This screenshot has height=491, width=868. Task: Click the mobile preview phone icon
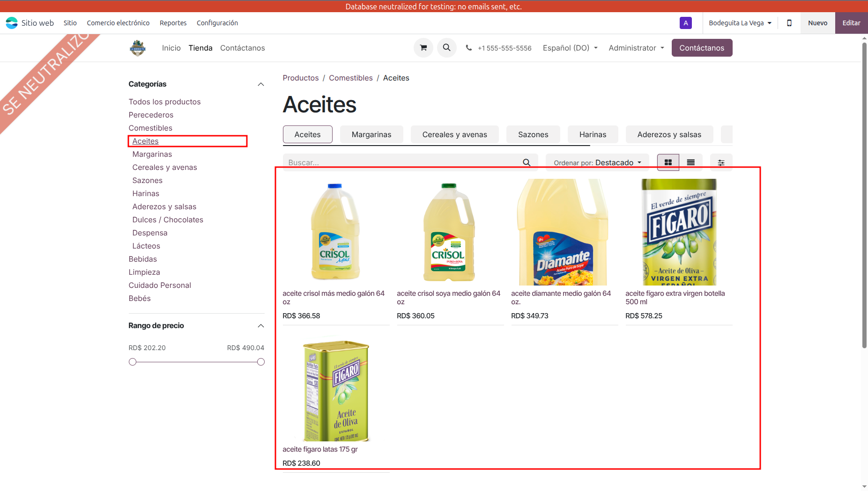tap(789, 23)
